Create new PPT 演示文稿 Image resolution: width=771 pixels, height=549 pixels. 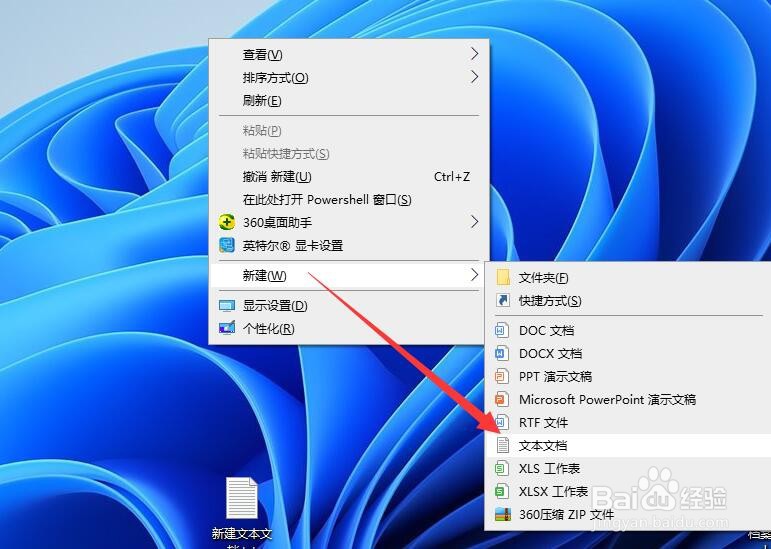click(628, 376)
